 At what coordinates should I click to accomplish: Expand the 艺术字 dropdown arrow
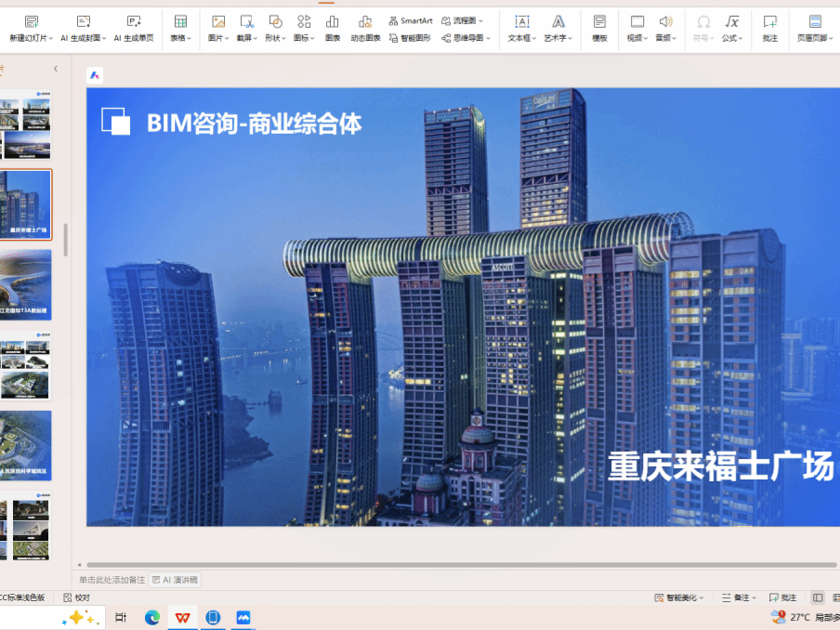click(x=571, y=38)
